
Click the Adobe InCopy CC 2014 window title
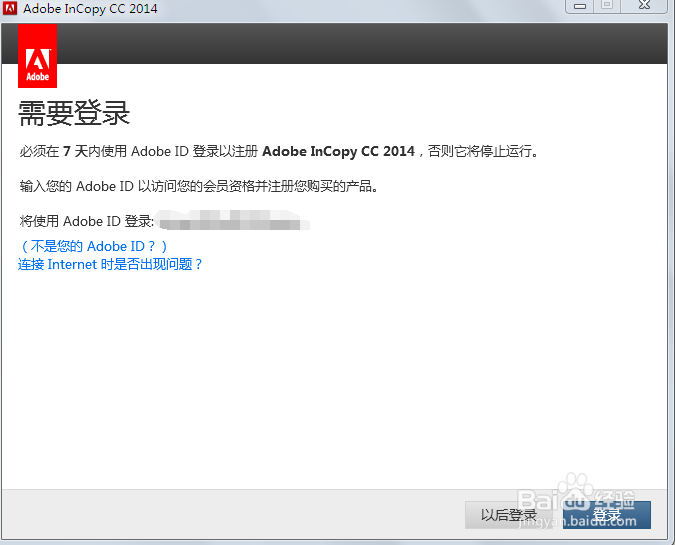coord(90,9)
